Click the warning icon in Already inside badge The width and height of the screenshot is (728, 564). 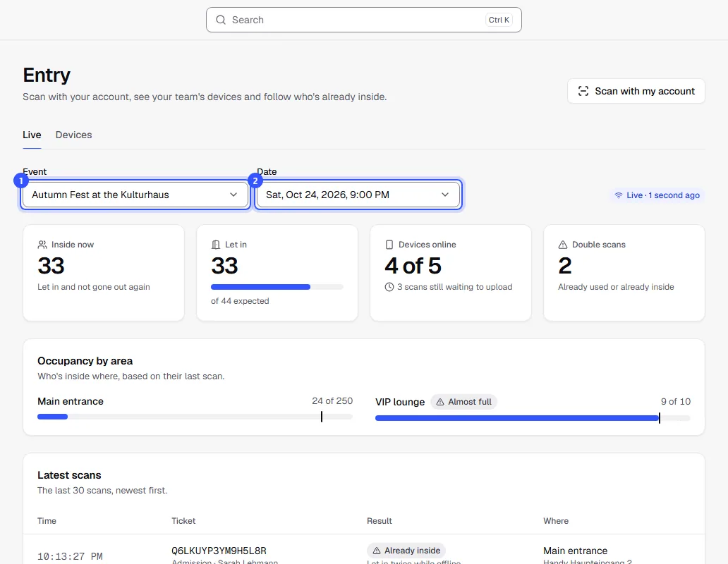(377, 551)
